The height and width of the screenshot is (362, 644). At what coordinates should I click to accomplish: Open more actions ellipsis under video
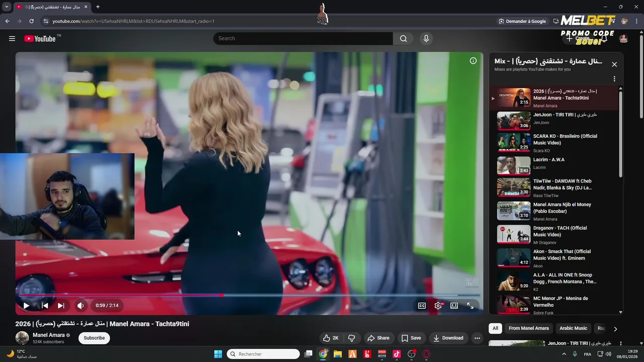coord(477,338)
